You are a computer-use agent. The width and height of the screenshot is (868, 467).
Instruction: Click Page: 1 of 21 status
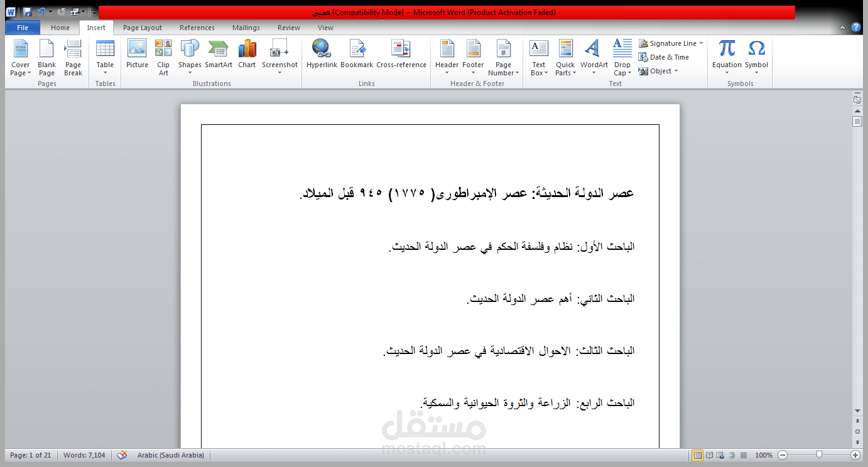coord(30,455)
